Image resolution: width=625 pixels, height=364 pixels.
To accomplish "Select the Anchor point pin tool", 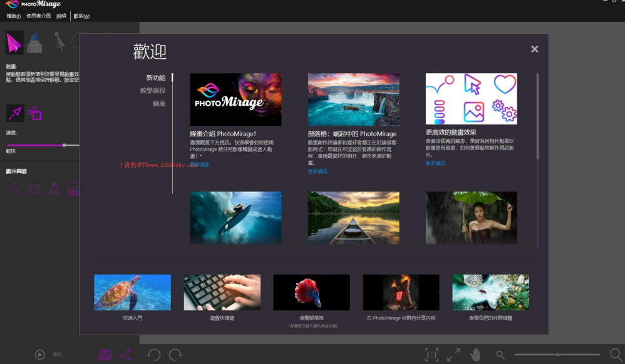I will 59,42.
